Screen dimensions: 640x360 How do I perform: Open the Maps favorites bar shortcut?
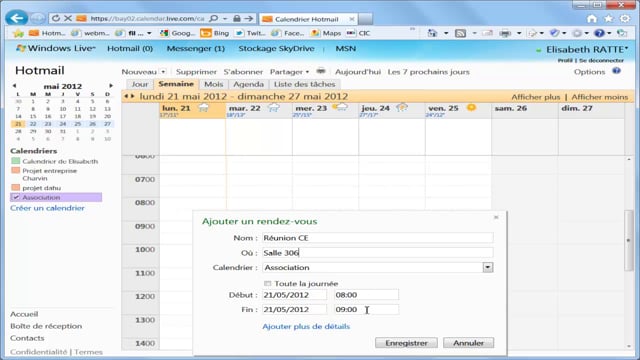point(326,33)
